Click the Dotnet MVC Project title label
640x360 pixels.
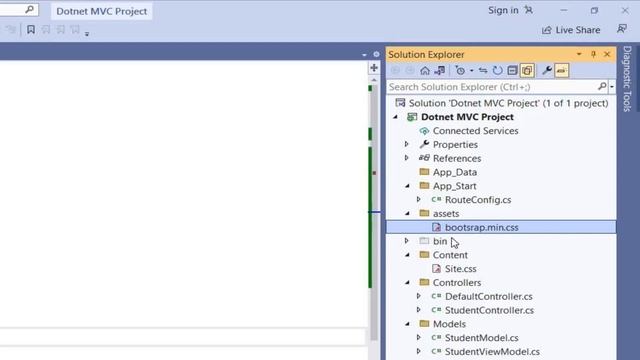click(102, 11)
